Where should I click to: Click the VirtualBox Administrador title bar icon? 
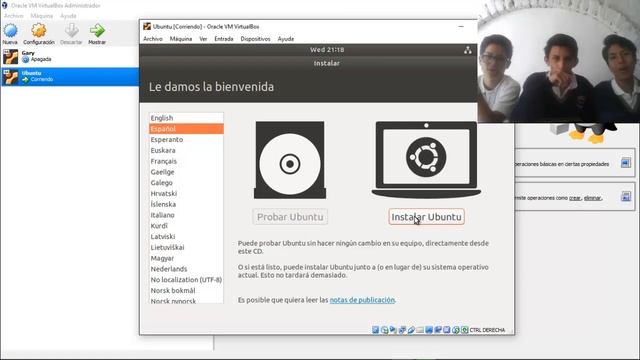pos(5,6)
